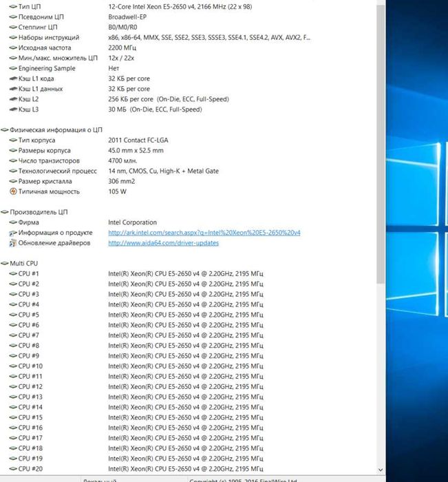Select the CPU #8 row
The image size is (448, 482).
[136, 346]
